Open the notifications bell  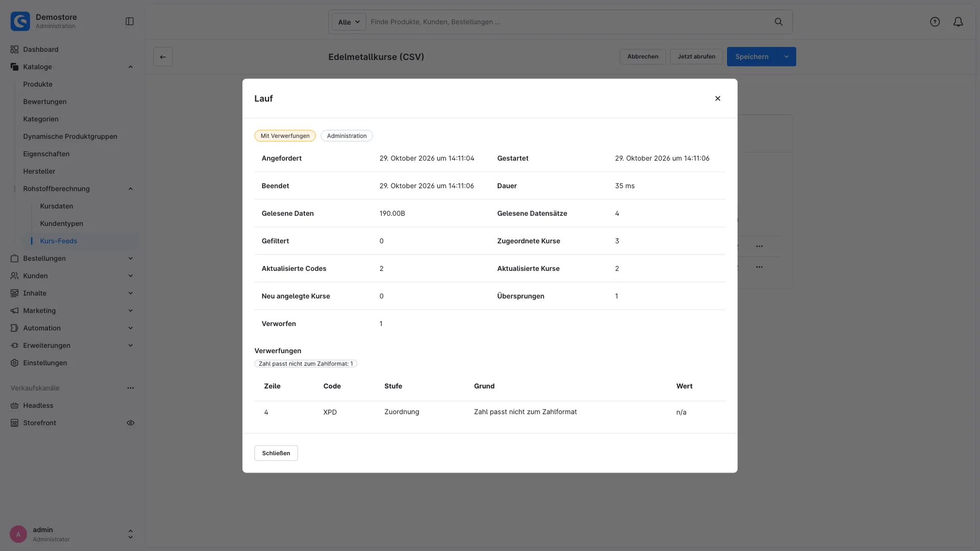(x=958, y=22)
